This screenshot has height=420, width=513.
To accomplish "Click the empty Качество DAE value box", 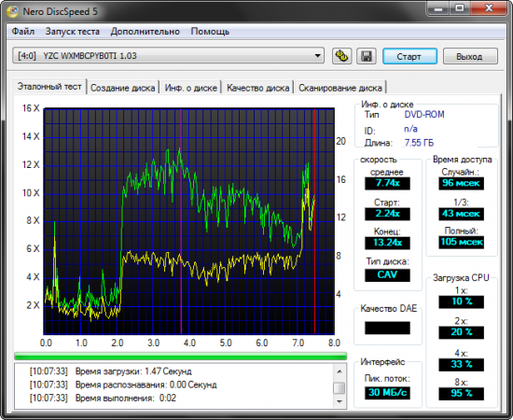I will point(387,328).
